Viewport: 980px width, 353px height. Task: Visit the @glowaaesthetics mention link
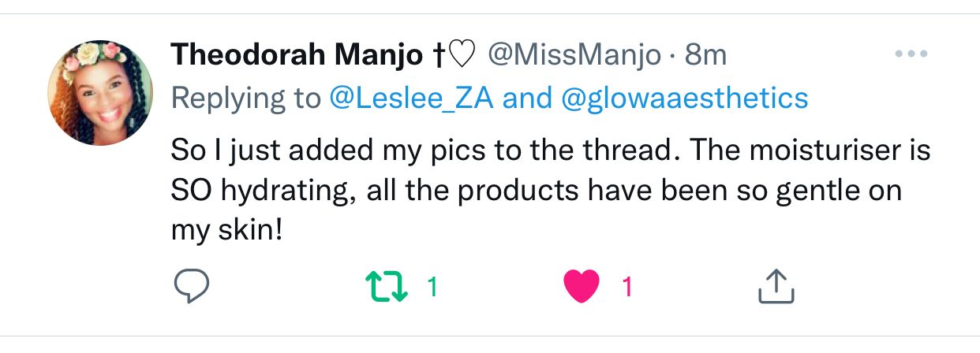point(685,98)
